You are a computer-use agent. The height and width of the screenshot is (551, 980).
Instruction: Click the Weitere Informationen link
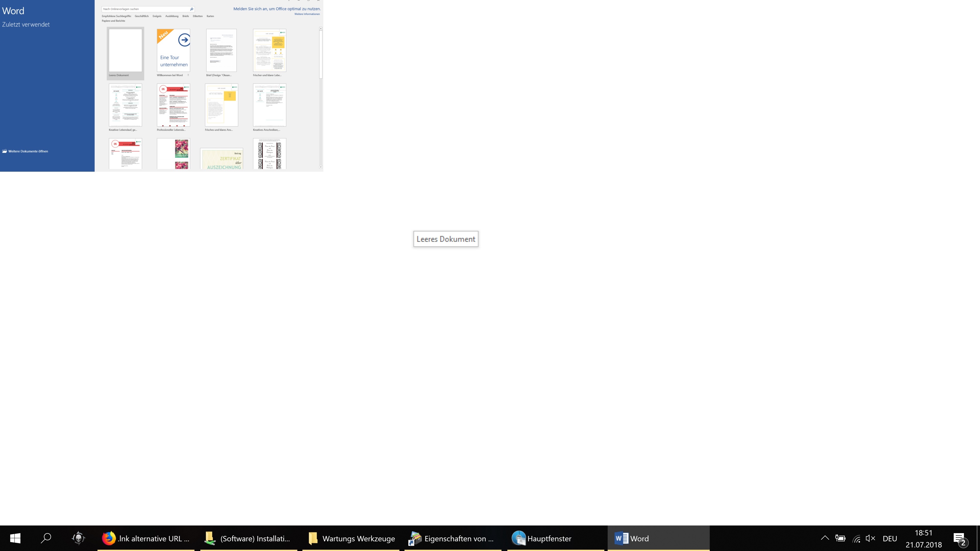(307, 14)
